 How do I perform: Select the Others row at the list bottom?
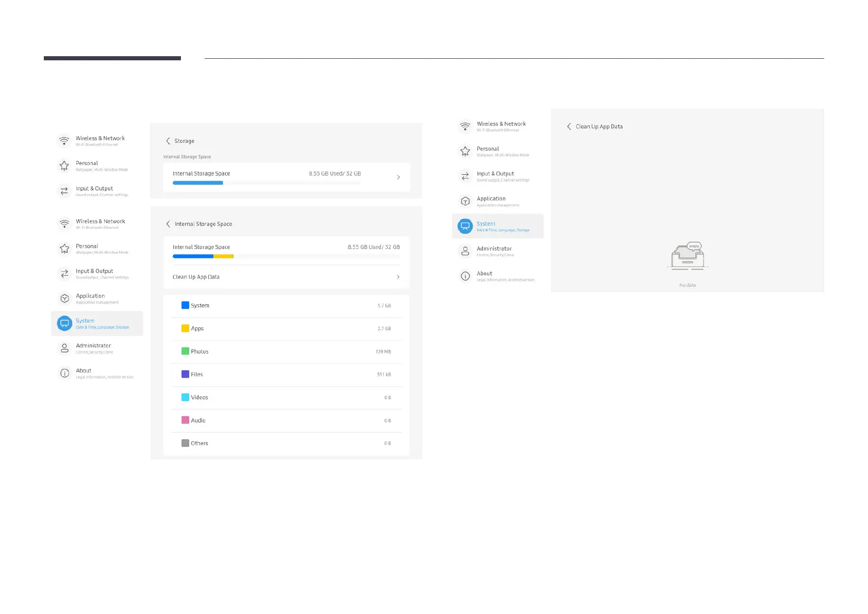click(286, 443)
